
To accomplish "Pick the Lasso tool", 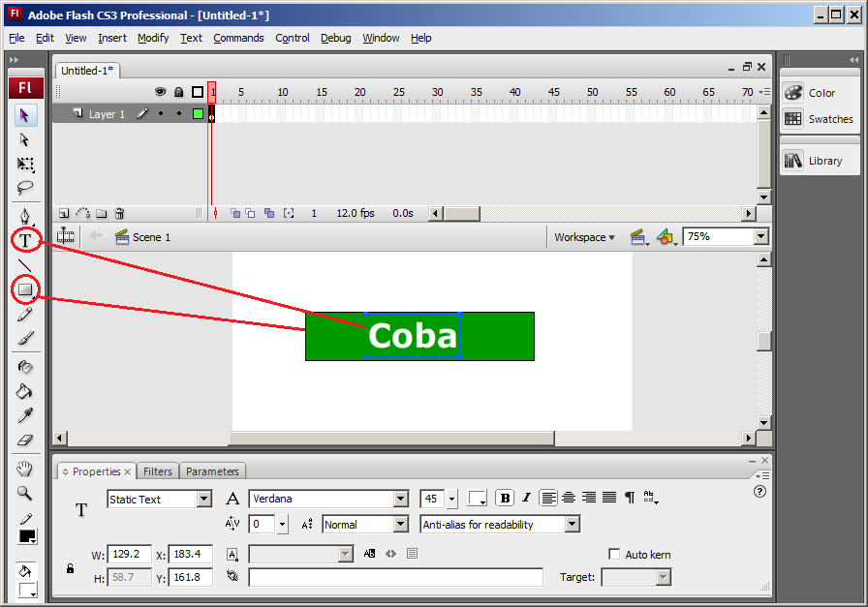I will click(25, 188).
